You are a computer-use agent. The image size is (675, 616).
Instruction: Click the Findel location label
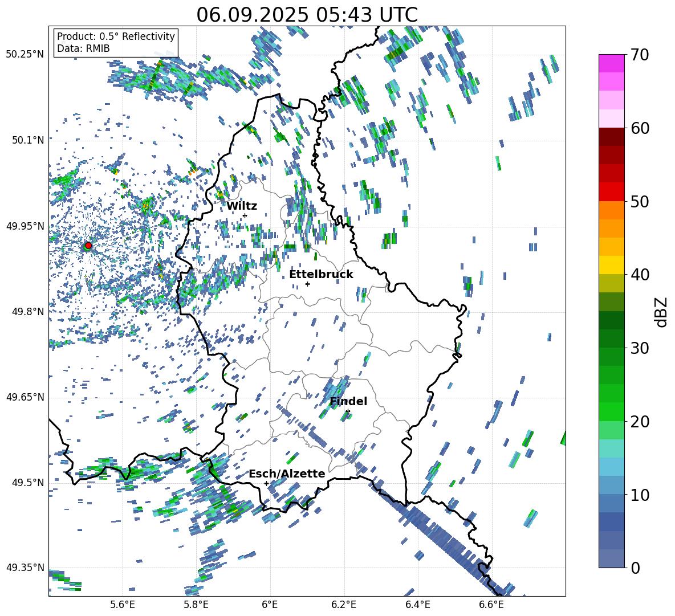click(x=348, y=401)
